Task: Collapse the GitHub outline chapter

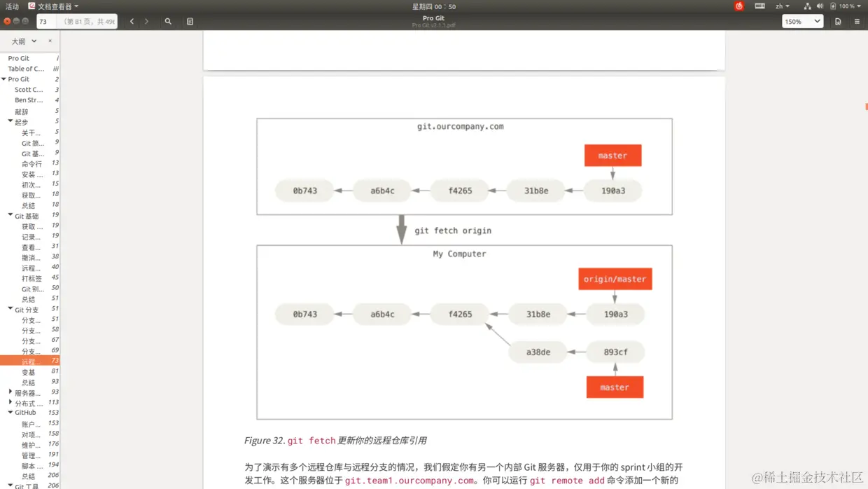Action: [10, 413]
